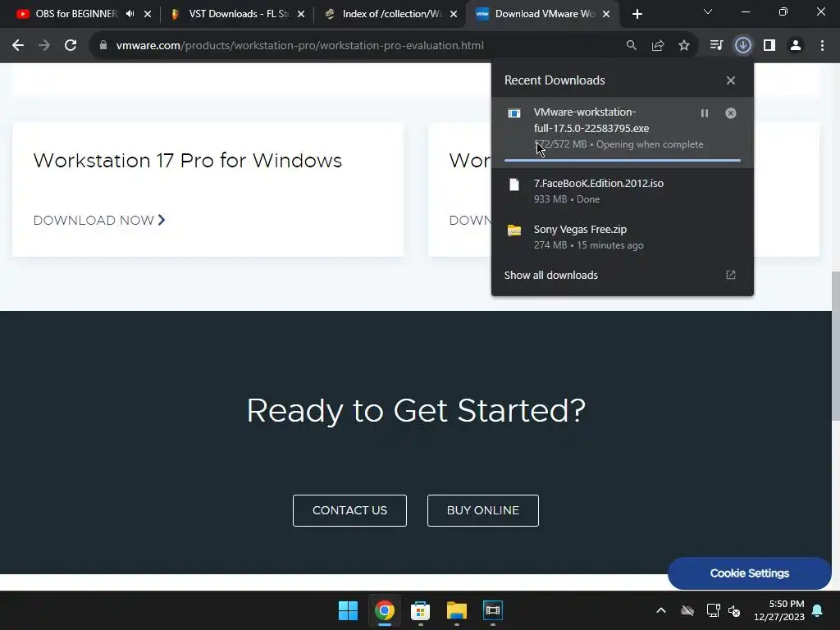
Task: Open the clock showing 5:50 PM
Action: 779,610
